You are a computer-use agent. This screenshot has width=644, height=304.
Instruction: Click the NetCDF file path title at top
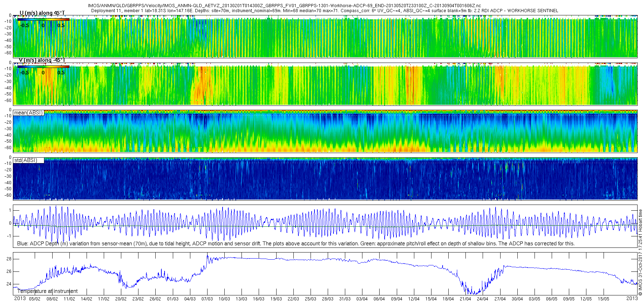pyautogui.click(x=284, y=6)
